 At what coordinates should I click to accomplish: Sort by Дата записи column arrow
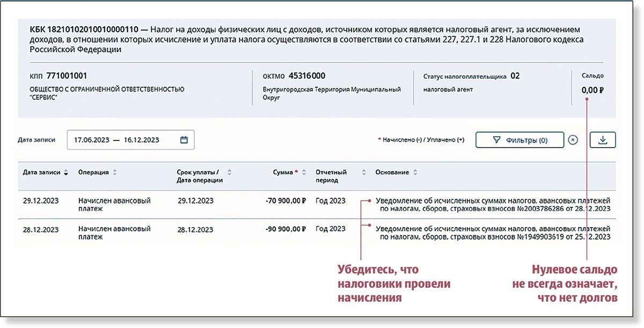pyautogui.click(x=66, y=173)
